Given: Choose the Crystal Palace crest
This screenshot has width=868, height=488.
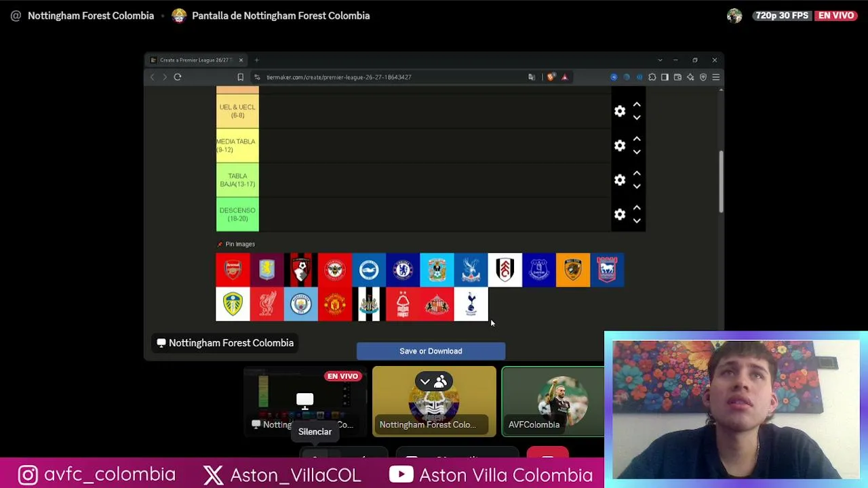Looking at the screenshot, I should pyautogui.click(x=471, y=270).
